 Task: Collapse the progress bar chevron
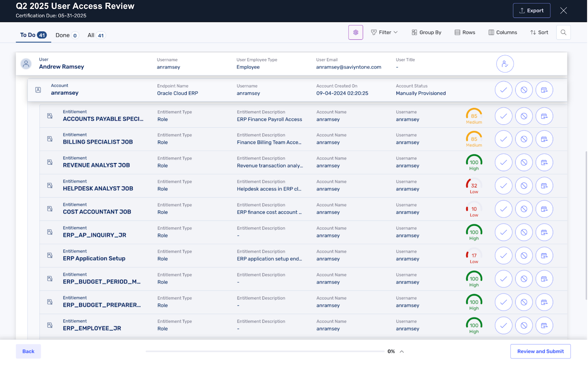tap(402, 351)
